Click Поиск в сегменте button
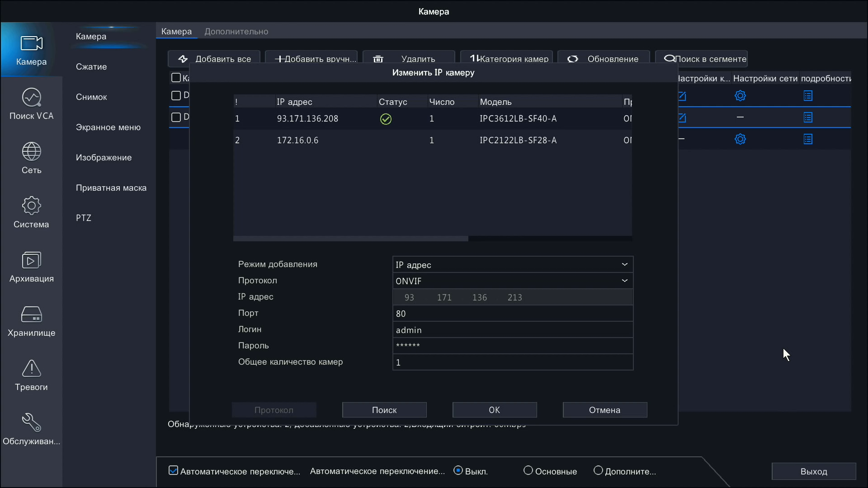 701,59
